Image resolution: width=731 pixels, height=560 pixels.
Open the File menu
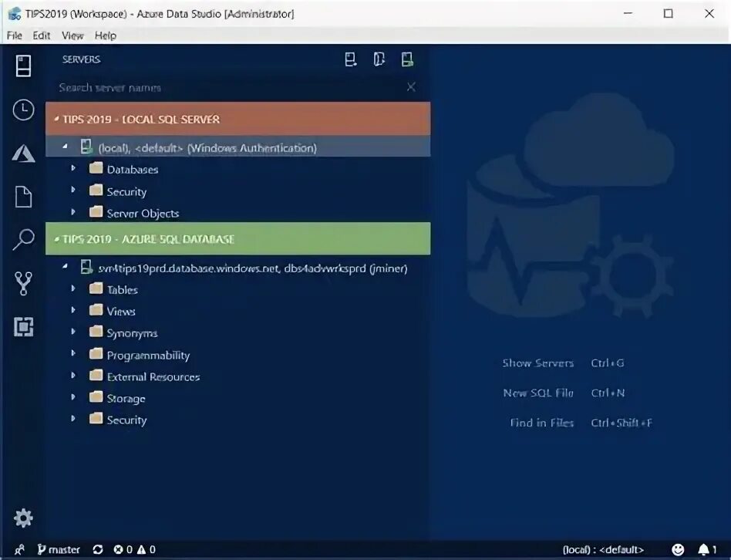pyautogui.click(x=15, y=35)
